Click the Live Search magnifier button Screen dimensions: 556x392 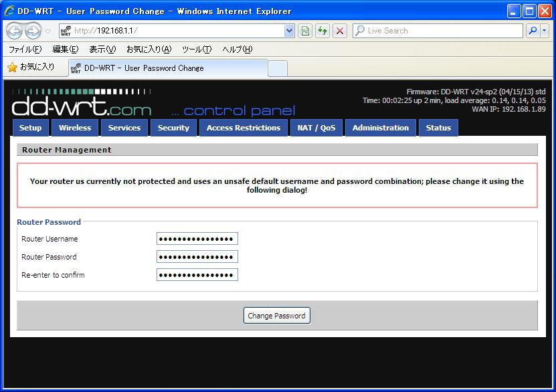532,31
